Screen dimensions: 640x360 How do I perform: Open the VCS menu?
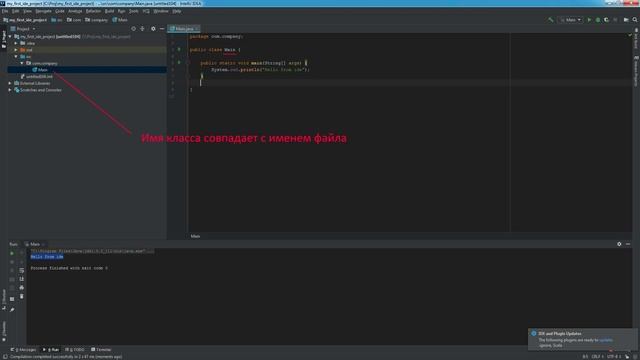tap(146, 11)
